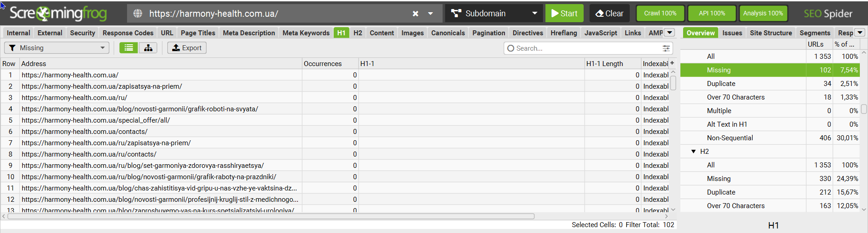Click the Crawl 100% progress indicator
Viewport: 868px width, 233px height.
660,14
